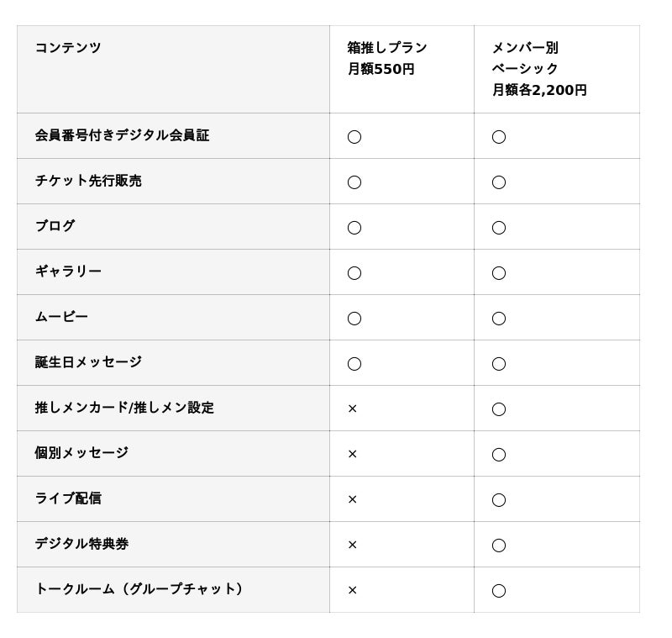Click the cross mark in the 推しメンカード row
The image size is (672, 638).
353,409
